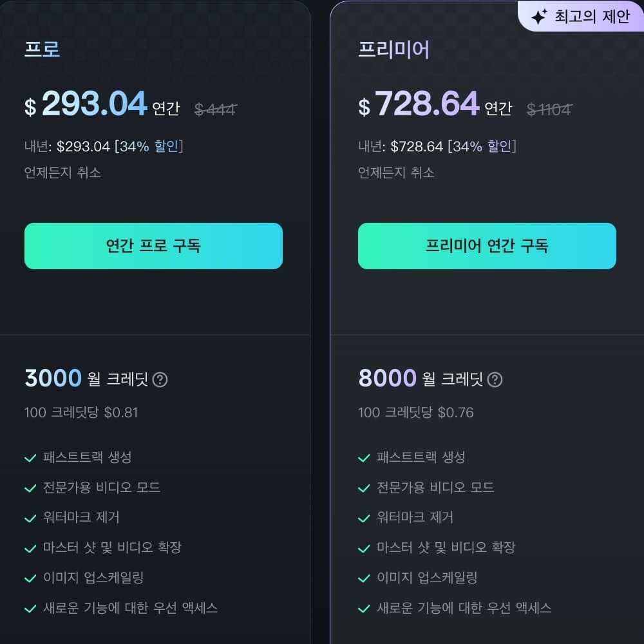The image size is (644, 644).
Task: Click the checkmark beside 패스트트랙 생성 in 프로 plan
Action: (30, 458)
